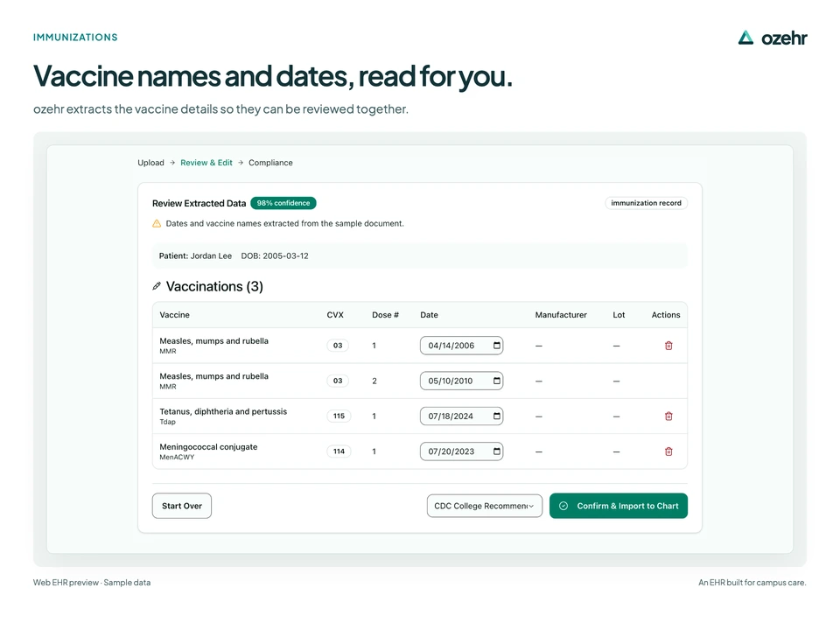Click the CVX column header
The width and height of the screenshot is (840, 630).
[335, 315]
